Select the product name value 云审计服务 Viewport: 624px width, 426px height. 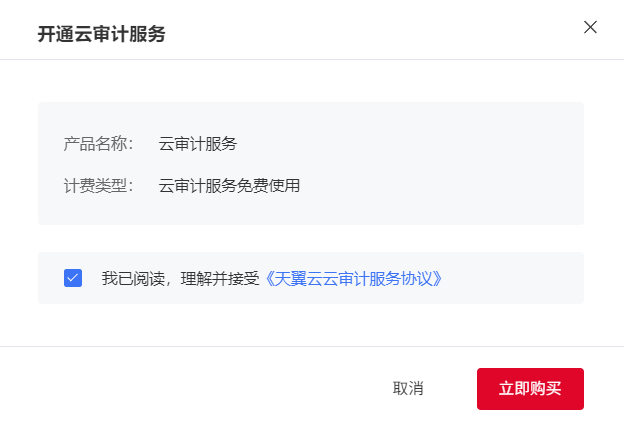tap(198, 144)
